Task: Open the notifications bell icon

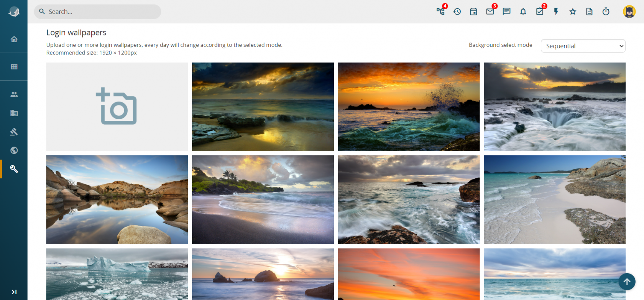Action: pos(523,12)
